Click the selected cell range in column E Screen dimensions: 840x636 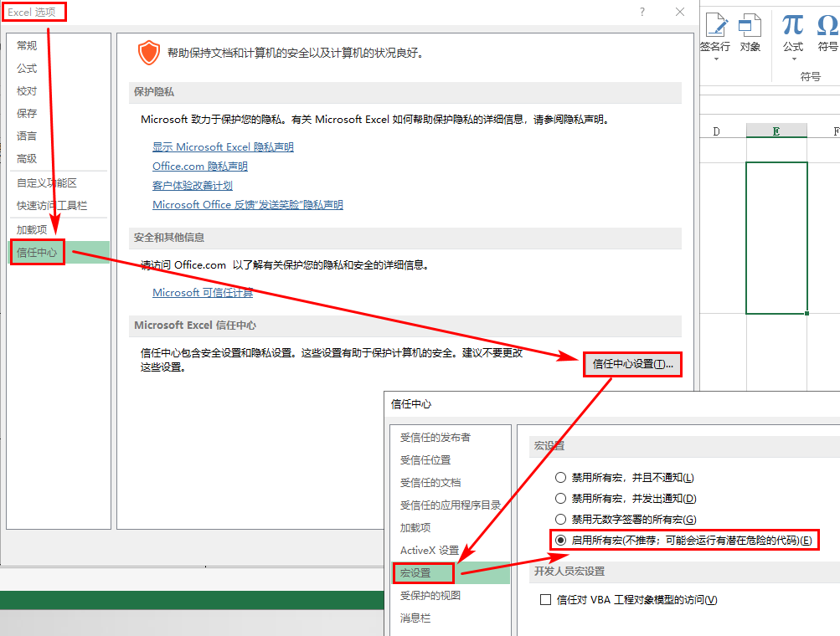776,238
